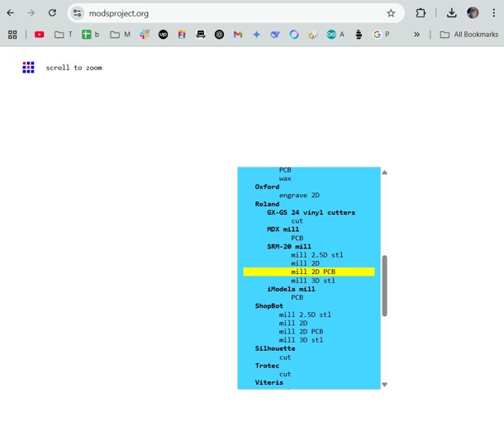
Task: Open the colorful number 2 bookmark
Action: click(182, 35)
